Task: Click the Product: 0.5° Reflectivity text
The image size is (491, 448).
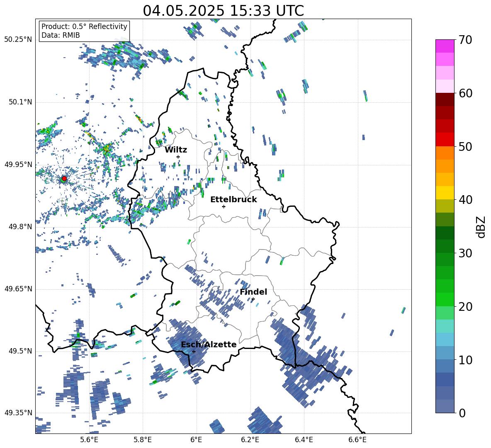Action: pos(84,26)
